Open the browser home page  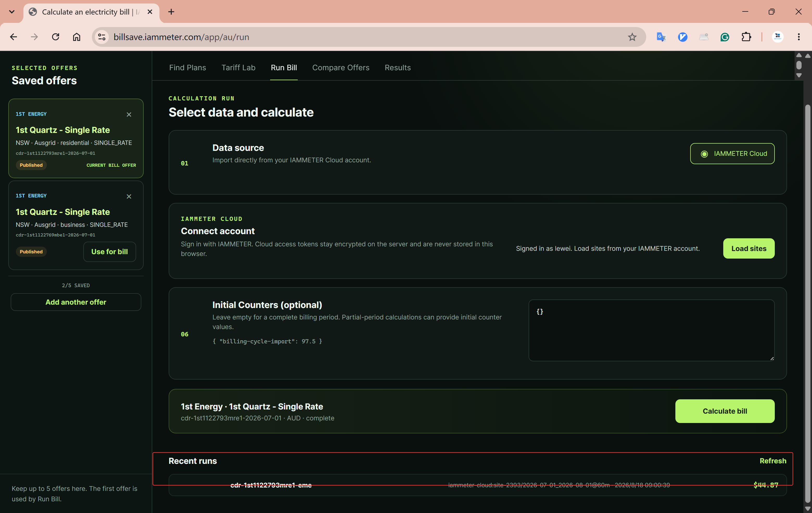77,37
